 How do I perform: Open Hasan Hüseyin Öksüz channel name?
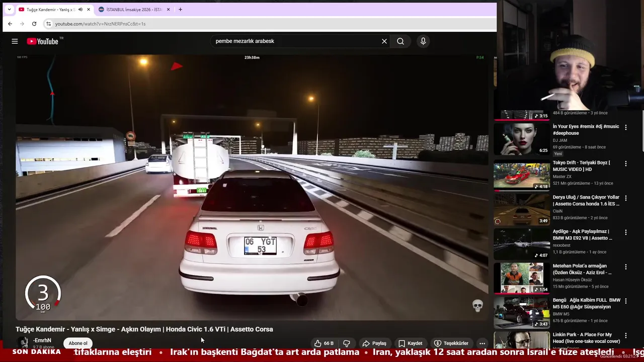(572, 280)
